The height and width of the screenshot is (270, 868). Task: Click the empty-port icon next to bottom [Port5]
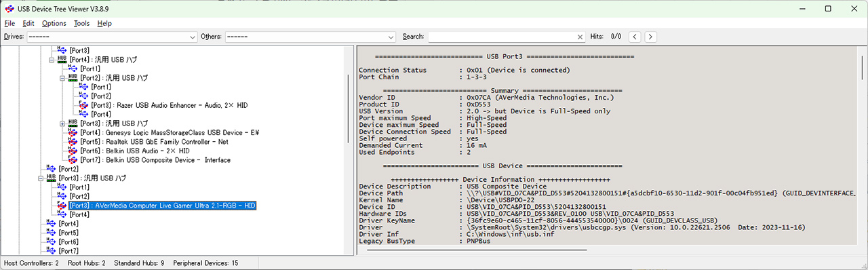[x=51, y=233]
